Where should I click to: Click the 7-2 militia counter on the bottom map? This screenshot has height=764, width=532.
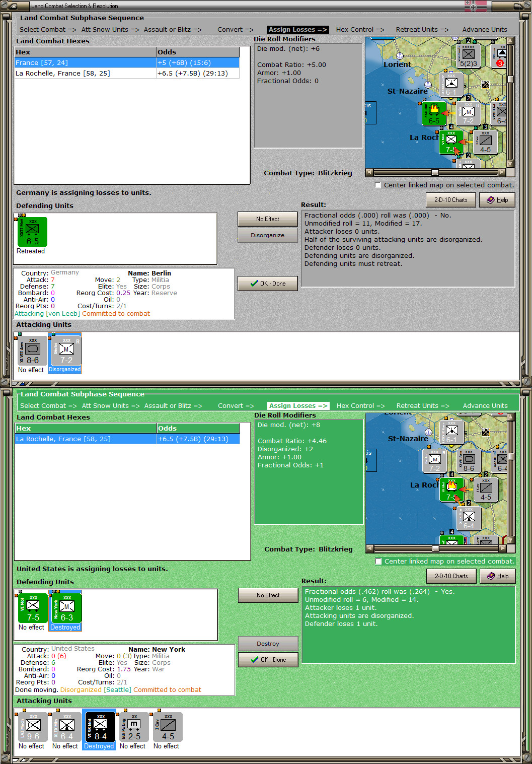434,461
